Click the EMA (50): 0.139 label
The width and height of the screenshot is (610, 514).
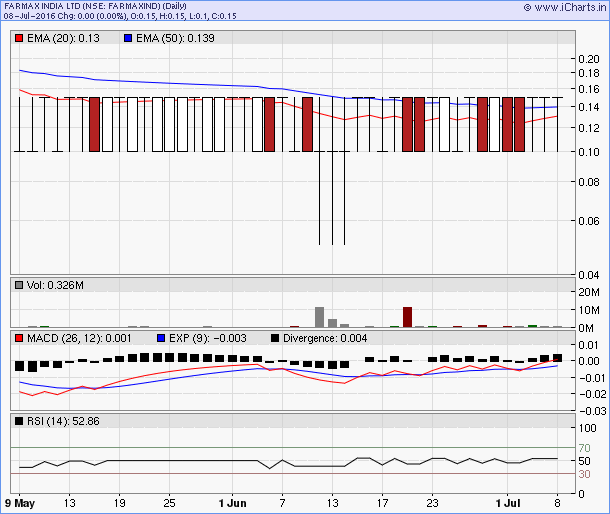point(175,38)
